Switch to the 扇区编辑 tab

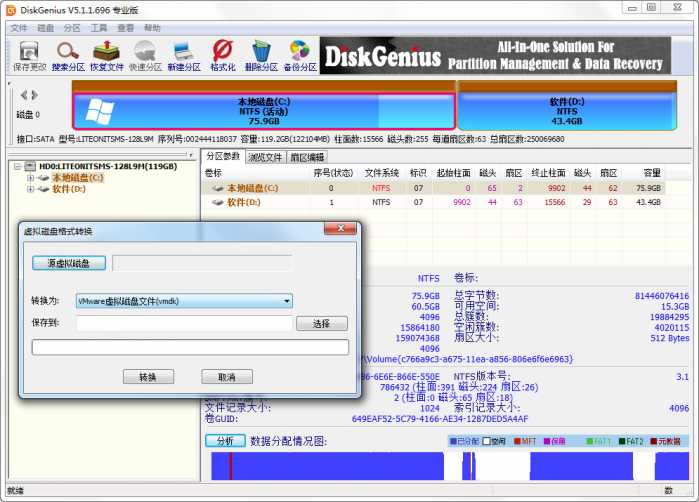tap(307, 157)
